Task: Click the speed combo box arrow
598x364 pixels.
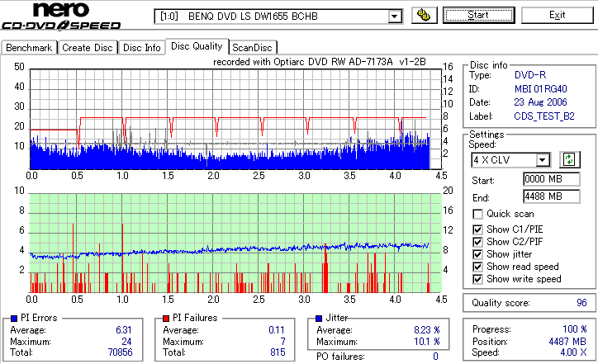Action: tap(542, 160)
